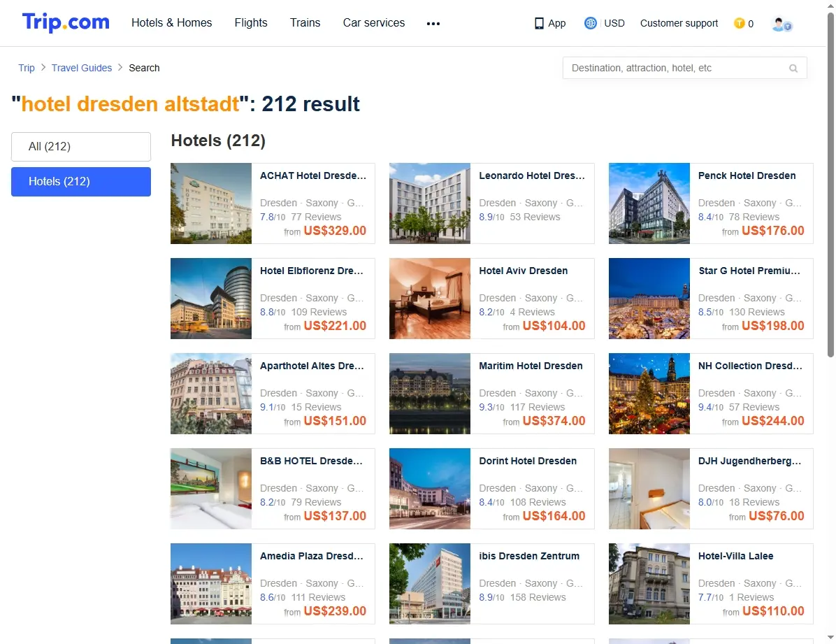Open NH Collection Dresden thumbnail
The width and height of the screenshot is (836, 644).
[x=649, y=393]
